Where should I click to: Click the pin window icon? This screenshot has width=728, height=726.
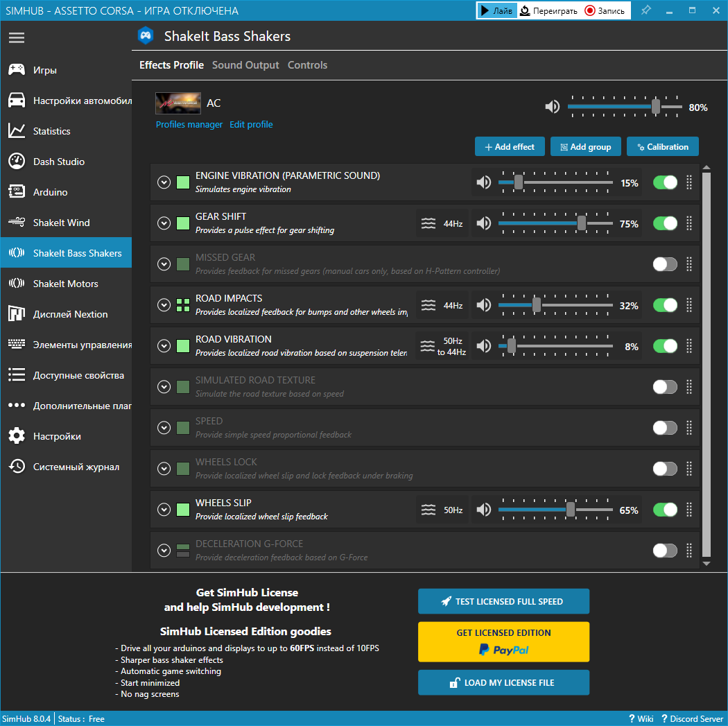tap(645, 10)
